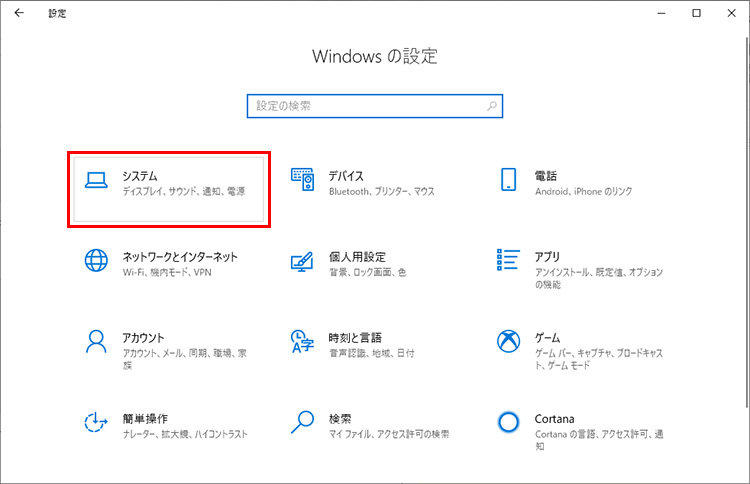Select the デバイス heading text
The height and width of the screenshot is (484, 750).
(x=346, y=176)
